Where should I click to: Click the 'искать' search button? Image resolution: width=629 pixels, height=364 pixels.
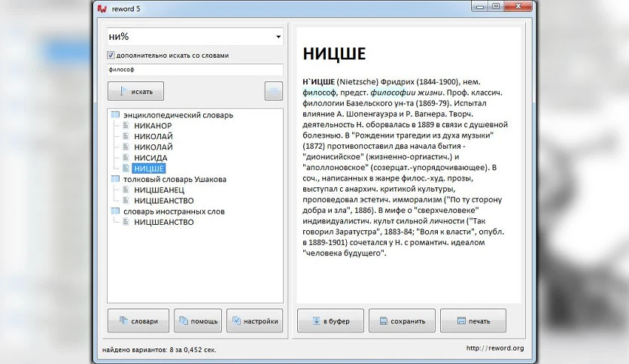pyautogui.click(x=135, y=92)
